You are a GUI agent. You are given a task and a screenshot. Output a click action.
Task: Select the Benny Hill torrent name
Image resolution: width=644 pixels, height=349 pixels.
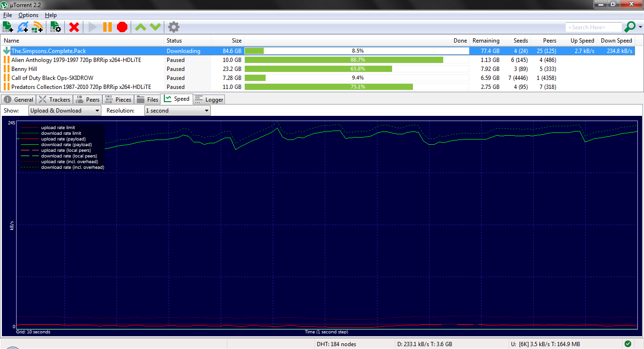[x=24, y=69]
